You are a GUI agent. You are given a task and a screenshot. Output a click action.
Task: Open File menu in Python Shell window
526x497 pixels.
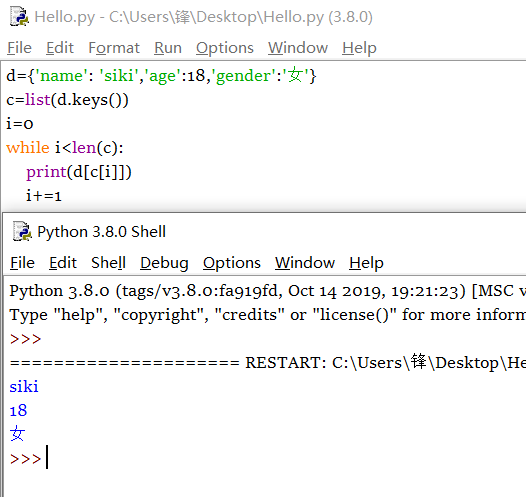tap(22, 263)
